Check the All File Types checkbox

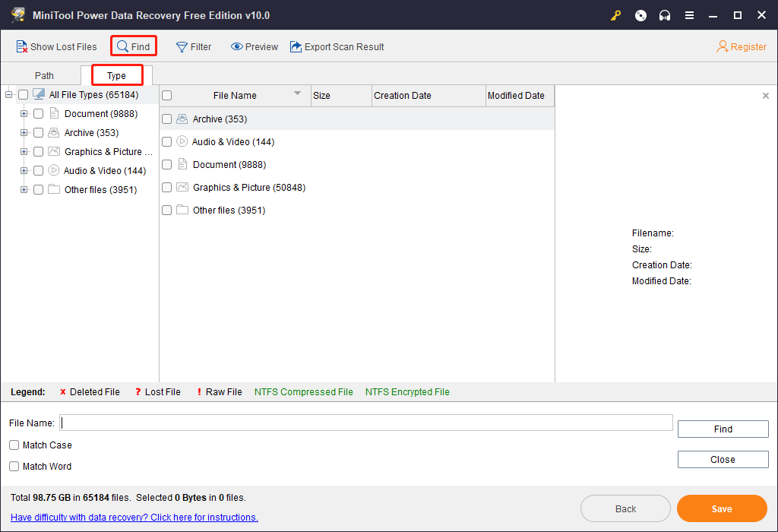[x=24, y=95]
